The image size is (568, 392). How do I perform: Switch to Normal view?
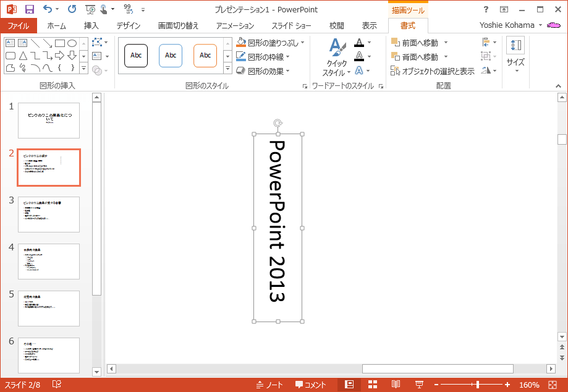[x=349, y=385]
